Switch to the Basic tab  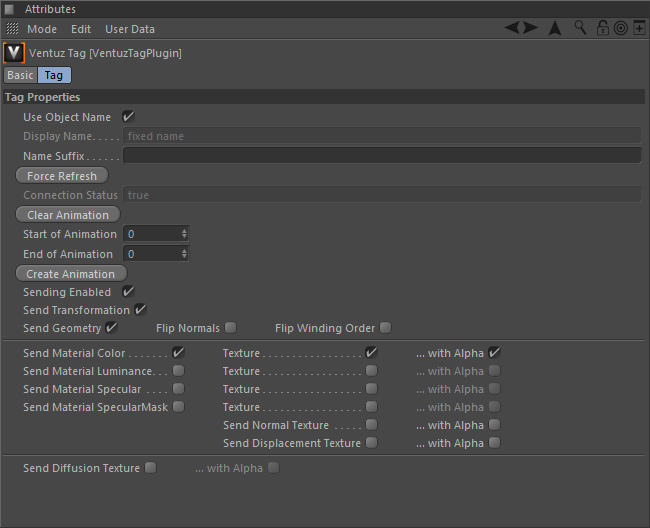[20, 75]
